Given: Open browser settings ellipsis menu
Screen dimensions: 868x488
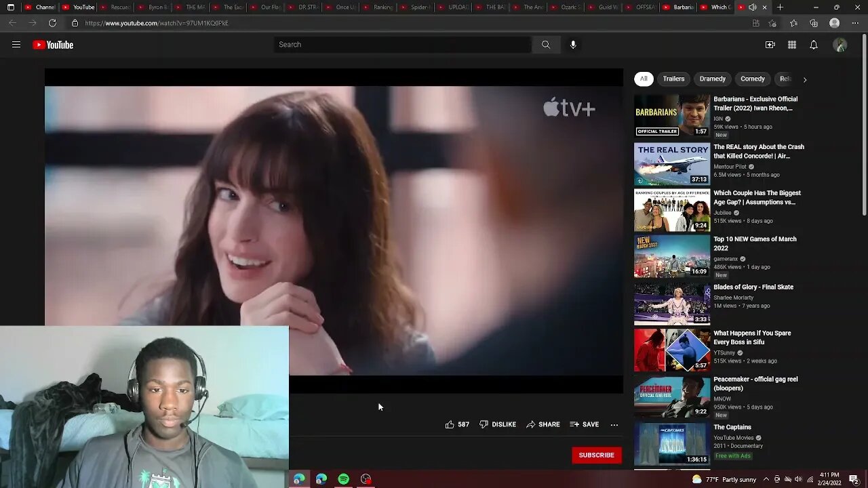Looking at the screenshot, I should [x=854, y=23].
